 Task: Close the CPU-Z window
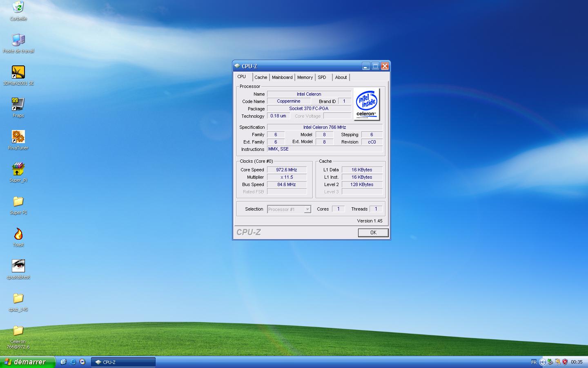385,66
